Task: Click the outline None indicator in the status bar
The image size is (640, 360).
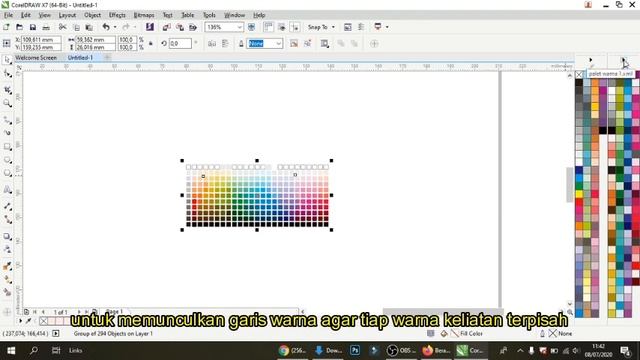Action: 556,333
